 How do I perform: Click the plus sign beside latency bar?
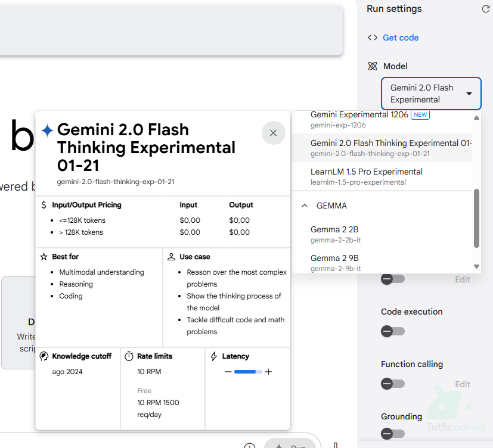pos(268,372)
